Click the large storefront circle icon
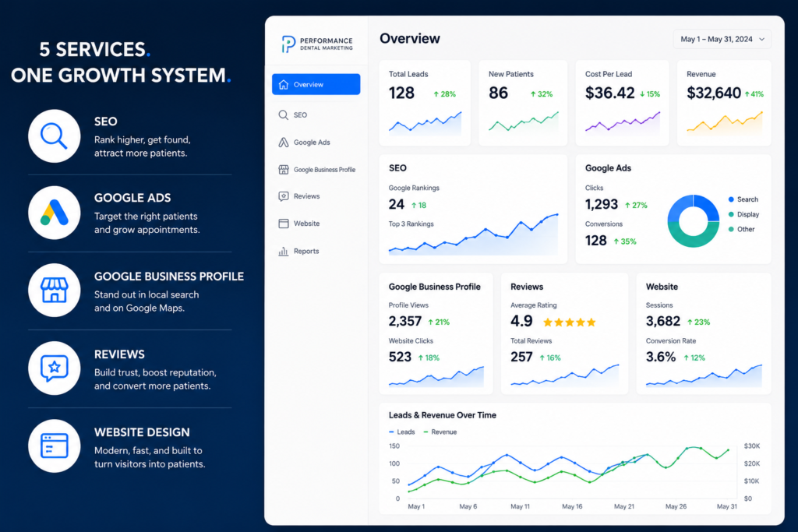 point(54,291)
